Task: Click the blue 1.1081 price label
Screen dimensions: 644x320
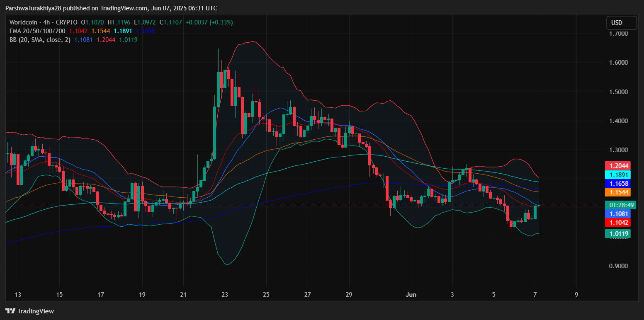Action: pos(617,214)
